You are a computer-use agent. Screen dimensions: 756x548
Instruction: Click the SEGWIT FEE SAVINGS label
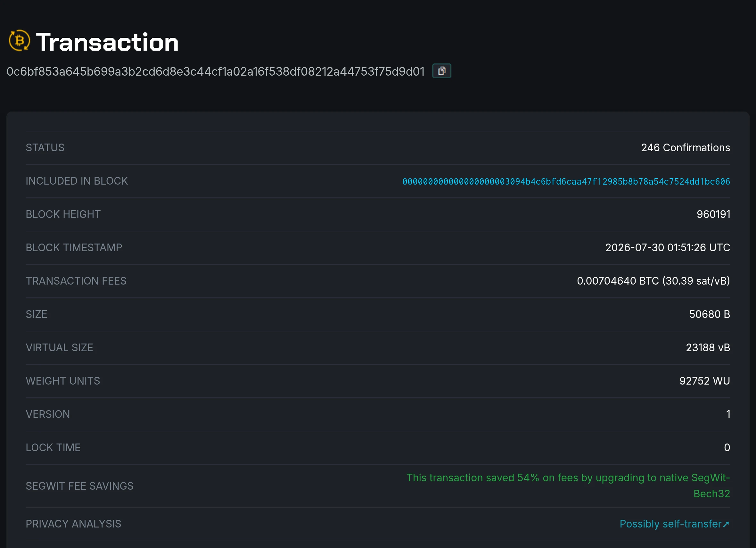pos(80,486)
